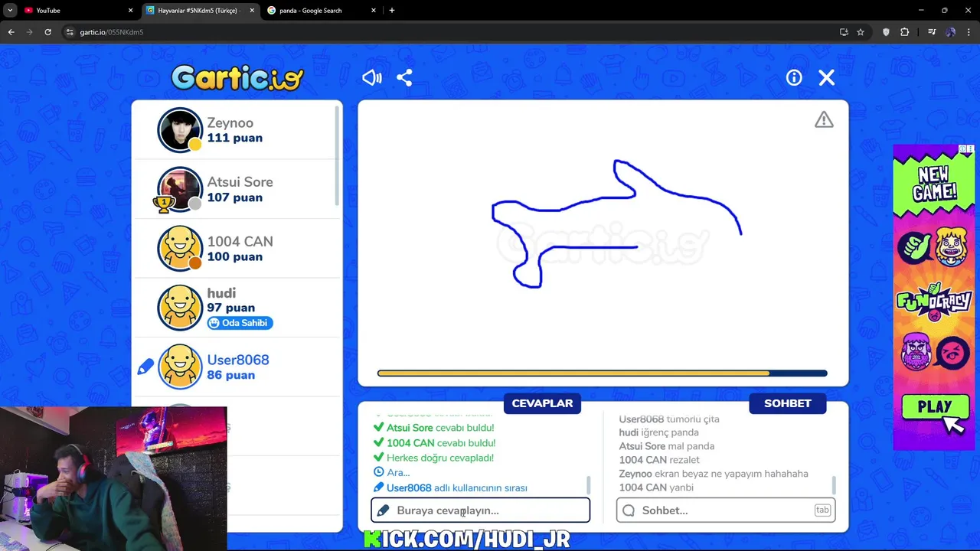Switch to the SOHBET tab
The height and width of the screenshot is (551, 980).
pos(787,403)
